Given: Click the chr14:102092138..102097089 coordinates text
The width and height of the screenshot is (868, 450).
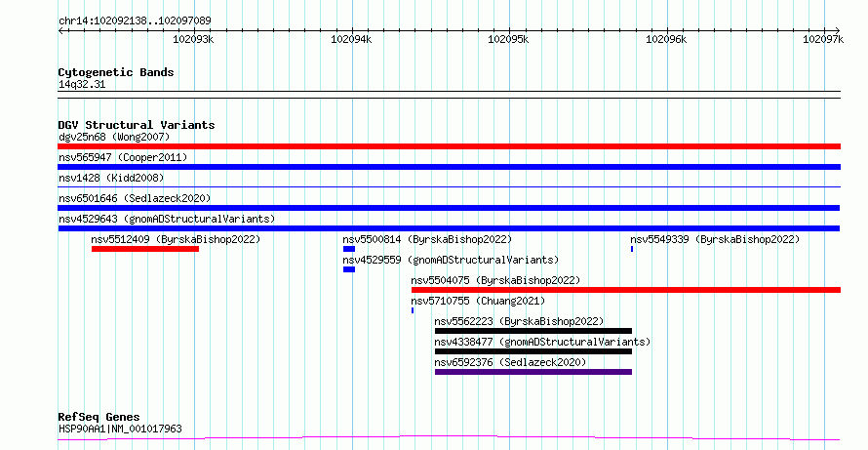Looking at the screenshot, I should (x=135, y=21).
